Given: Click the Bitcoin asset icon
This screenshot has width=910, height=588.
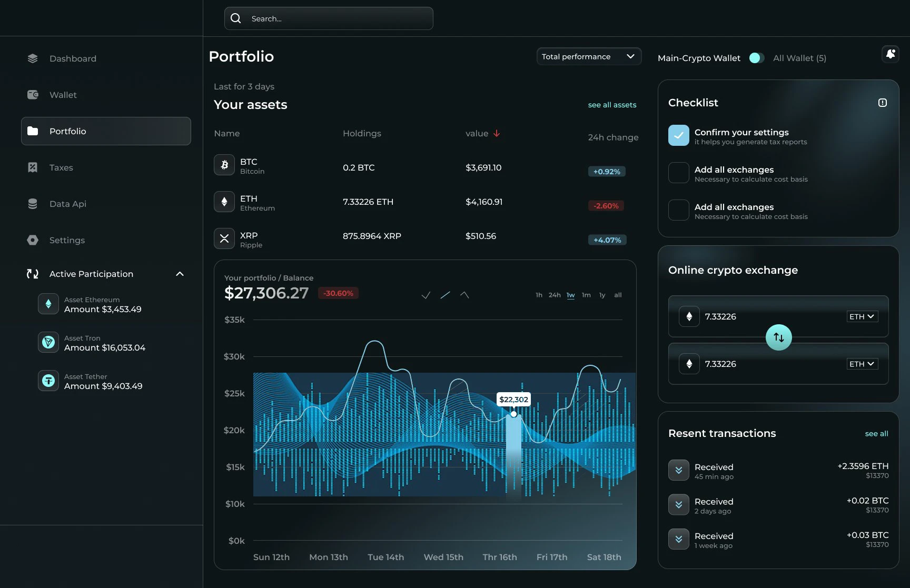Looking at the screenshot, I should coord(224,165).
